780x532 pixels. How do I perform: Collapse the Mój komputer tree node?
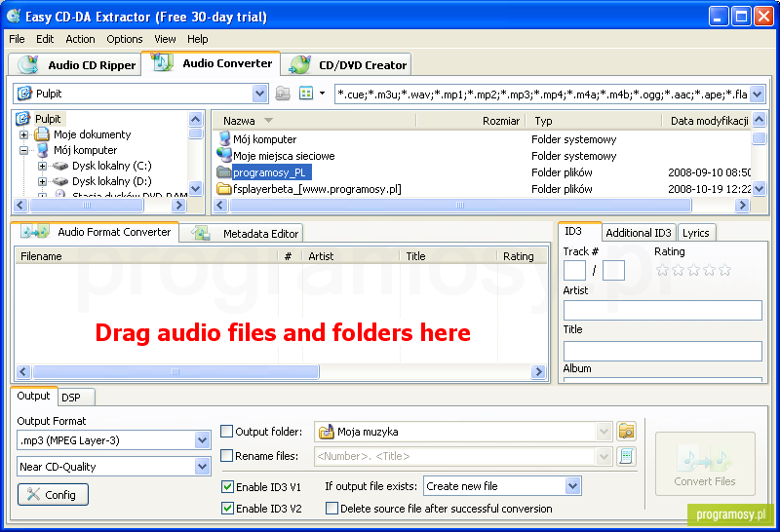click(x=23, y=150)
